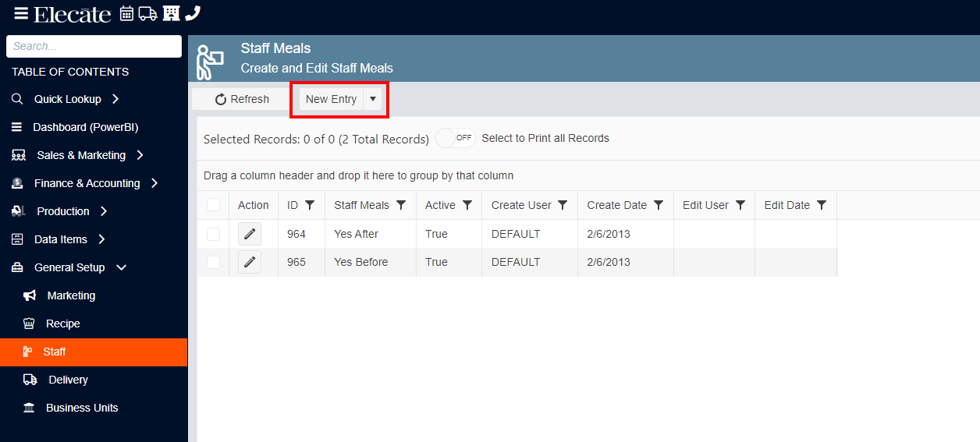Viewport: 980px width, 442px height.
Task: Click the Quick Lookup magnifier icon
Action: [x=17, y=99]
